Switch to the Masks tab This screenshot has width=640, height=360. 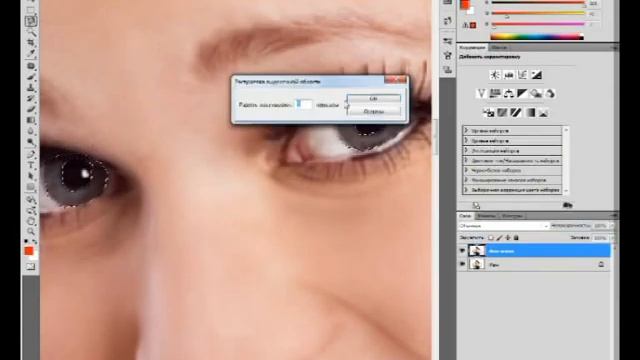point(499,48)
